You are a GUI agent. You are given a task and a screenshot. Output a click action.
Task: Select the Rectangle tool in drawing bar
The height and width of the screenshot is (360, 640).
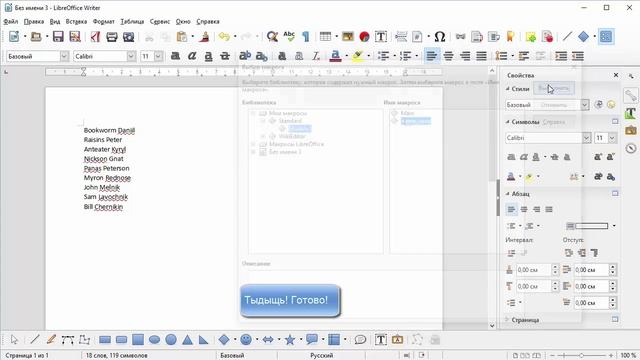pyautogui.click(x=105, y=340)
